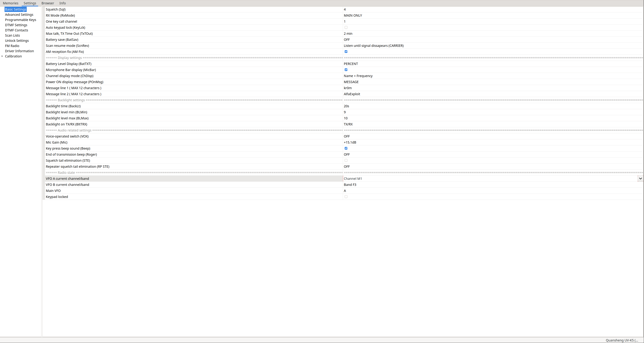The image size is (644, 343).
Task: Click Quansheng UV-K5 status bar label
Action: coord(622,340)
